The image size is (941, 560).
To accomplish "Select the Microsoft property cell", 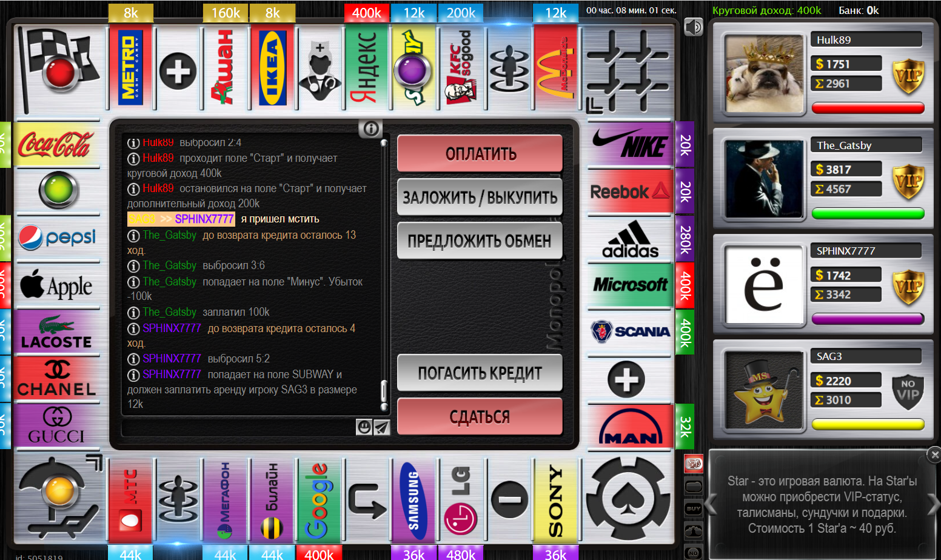I will click(631, 285).
